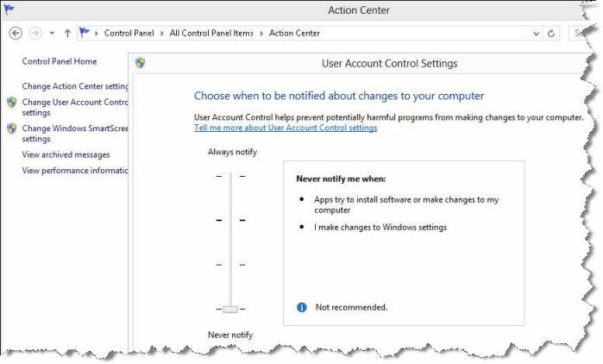
Task: Expand the address bar history dropdown
Action: 536,34
